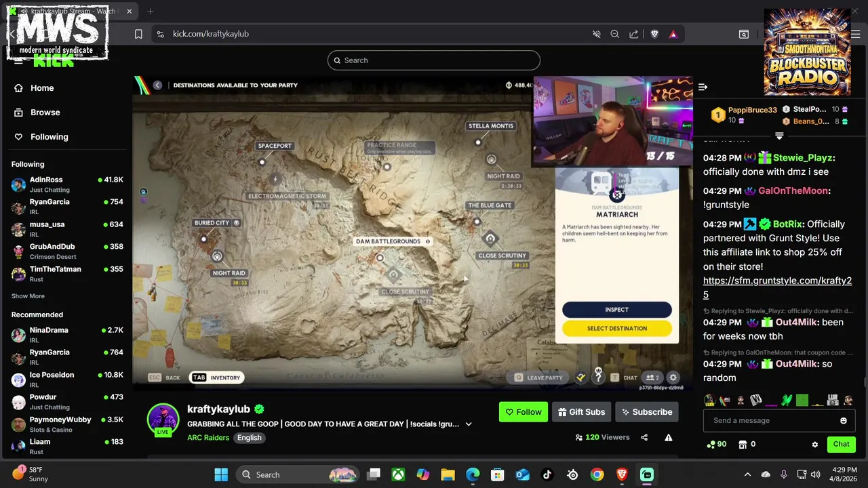868x488 pixels.
Task: Show hidden system tray icons
Action: pyautogui.click(x=747, y=474)
